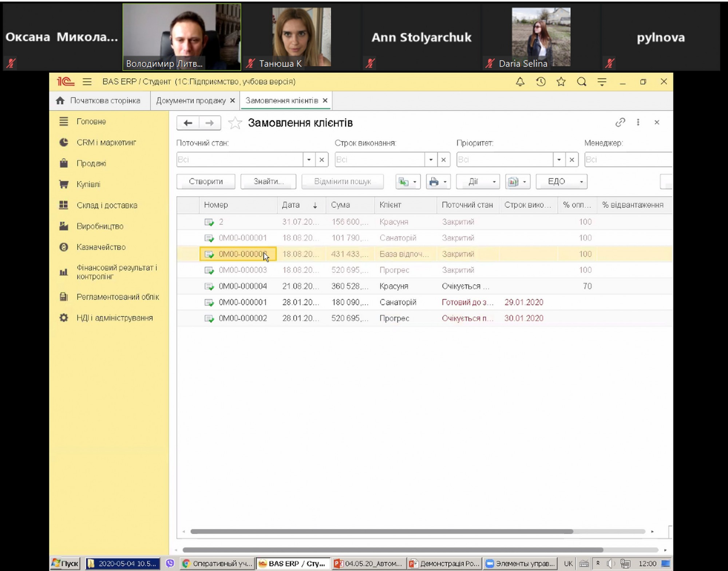The width and height of the screenshot is (728, 571).
Task: Click the printer icon button
Action: (x=438, y=181)
